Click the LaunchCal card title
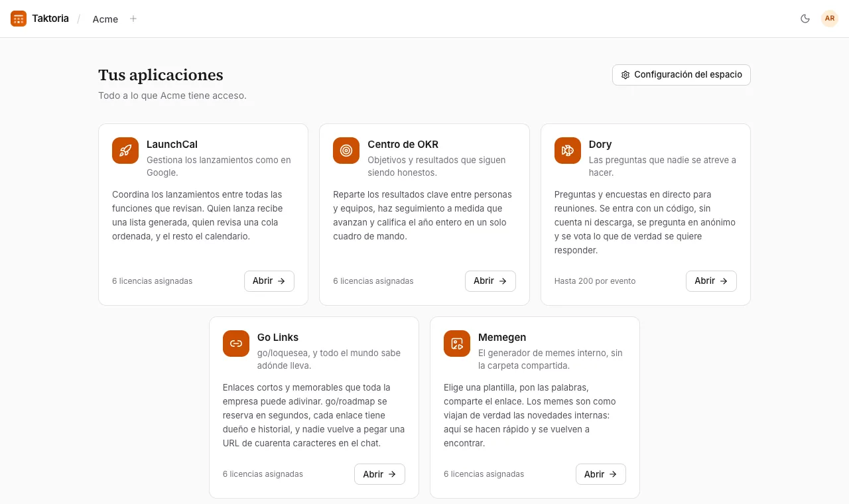The width and height of the screenshot is (849, 504). pyautogui.click(x=172, y=145)
